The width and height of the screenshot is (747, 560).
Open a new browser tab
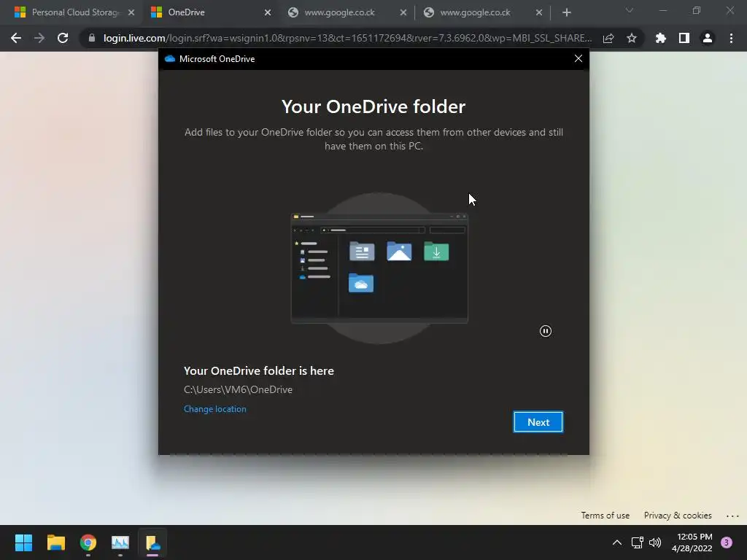566,12
